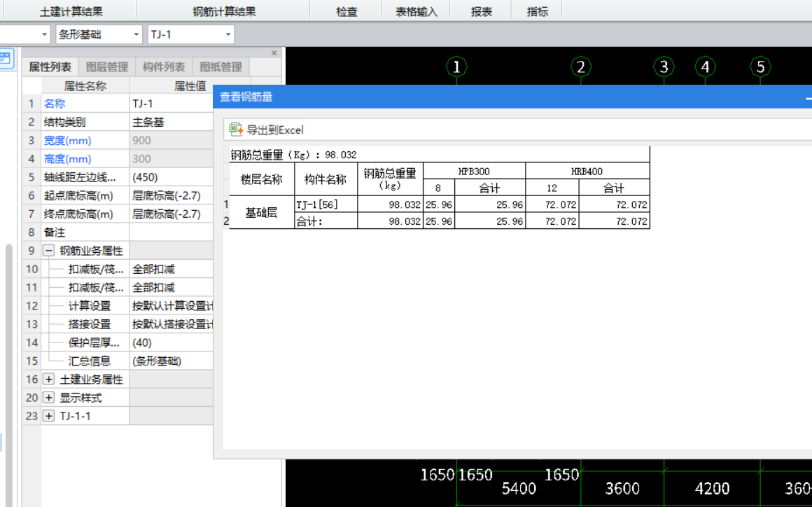Open the 土建计算结果 ribbon group
Image resolution: width=812 pixels, height=507 pixels.
pyautogui.click(x=71, y=11)
